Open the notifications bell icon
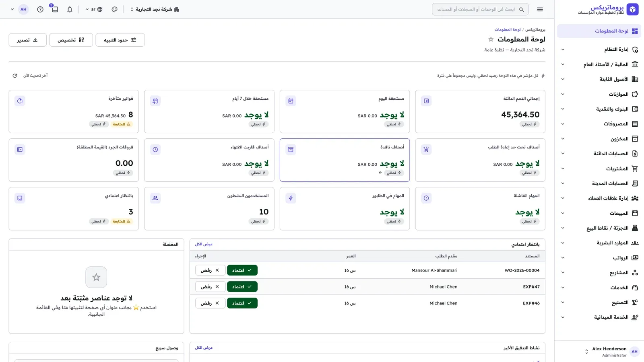This screenshot has height=362, width=644. tap(70, 9)
